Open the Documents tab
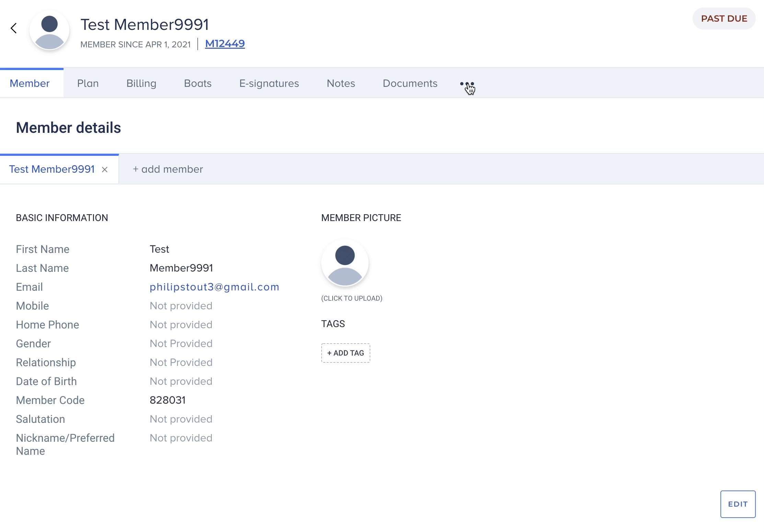This screenshot has height=532, width=764. [410, 83]
